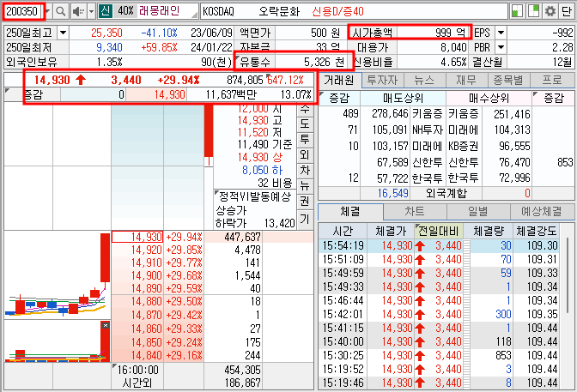The image size is (577, 392).
Task: Click the 유통수 label cell
Action: click(x=255, y=62)
